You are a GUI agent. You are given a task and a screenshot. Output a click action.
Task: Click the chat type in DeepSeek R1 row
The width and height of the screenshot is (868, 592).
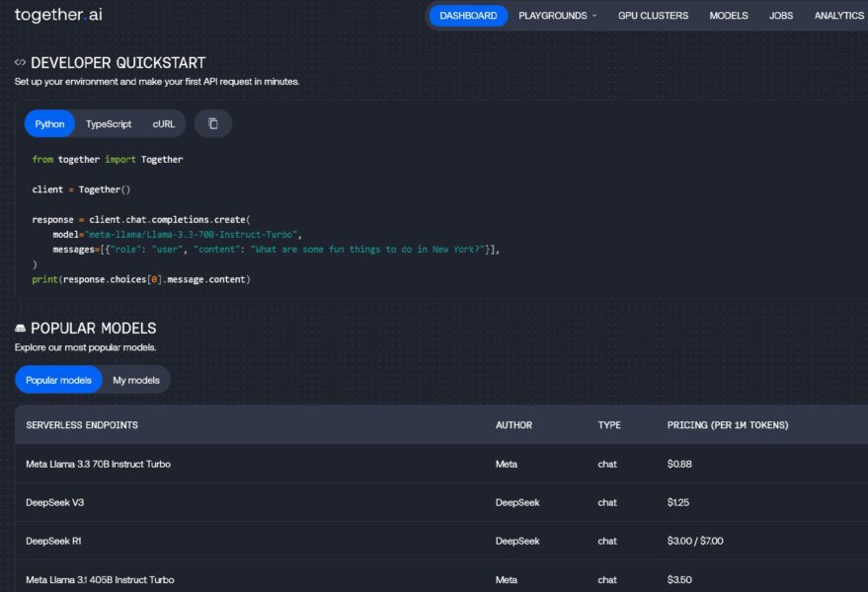pyautogui.click(x=606, y=541)
